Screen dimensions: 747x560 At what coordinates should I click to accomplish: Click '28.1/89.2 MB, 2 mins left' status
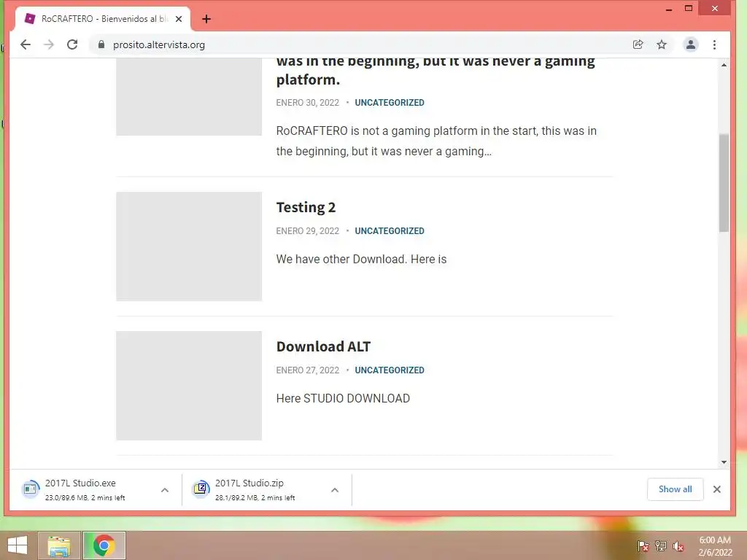tap(255, 498)
